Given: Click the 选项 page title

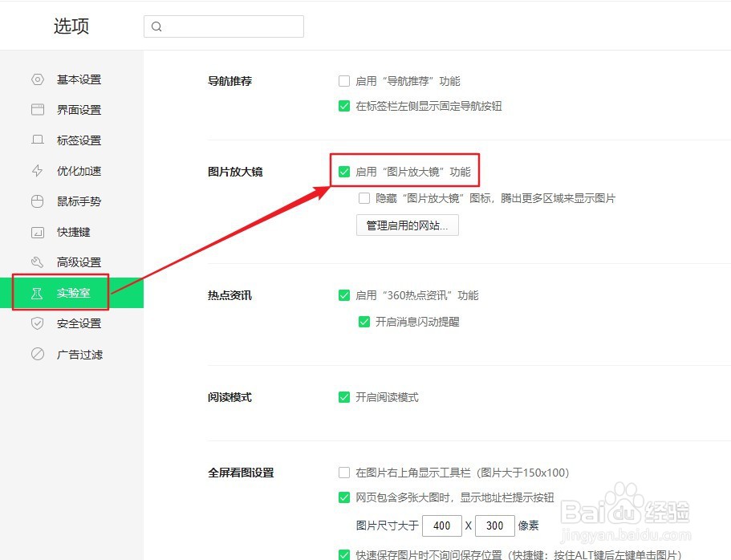Looking at the screenshot, I should [71, 26].
